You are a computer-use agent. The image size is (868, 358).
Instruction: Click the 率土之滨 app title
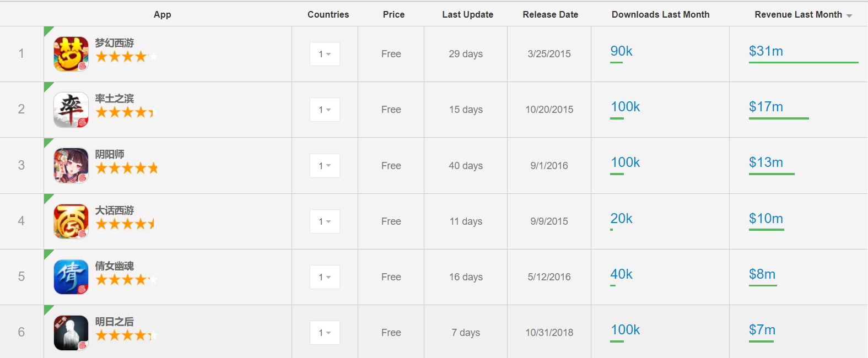coord(114,99)
